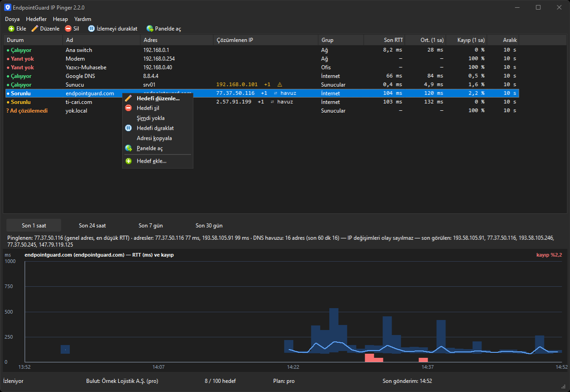Click the green plus icon beside Hedef ekle
This screenshot has height=392, width=570.
pos(128,161)
